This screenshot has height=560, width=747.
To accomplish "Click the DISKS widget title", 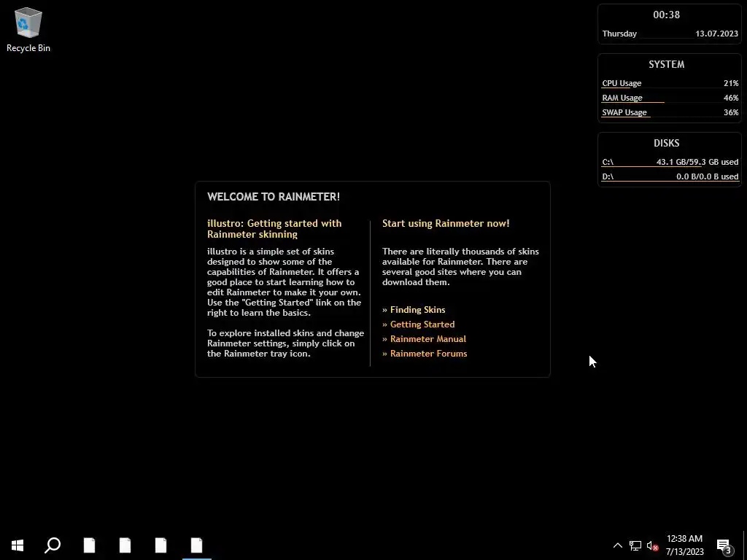I will click(x=666, y=143).
